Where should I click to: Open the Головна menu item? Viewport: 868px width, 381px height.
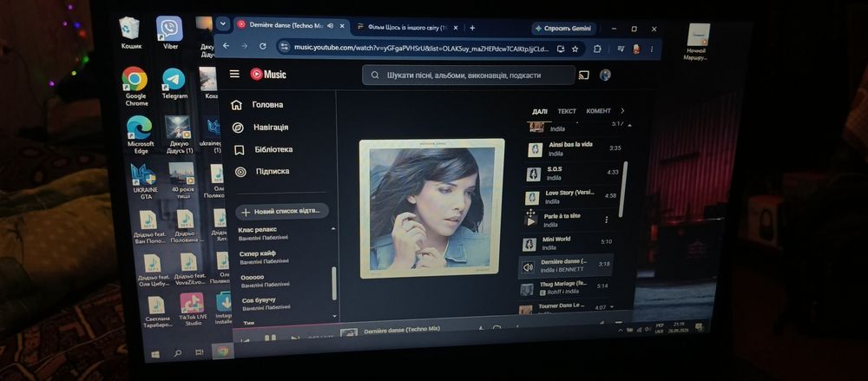[267, 105]
